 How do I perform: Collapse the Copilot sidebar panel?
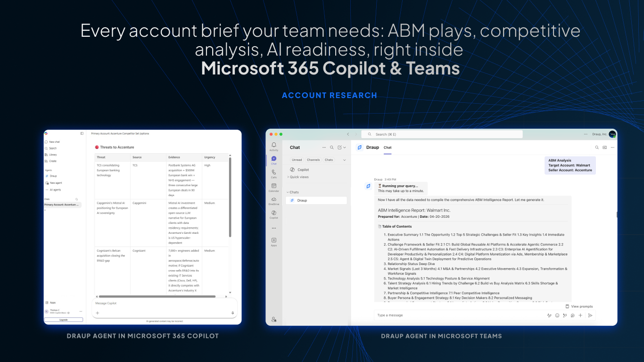tap(82, 133)
